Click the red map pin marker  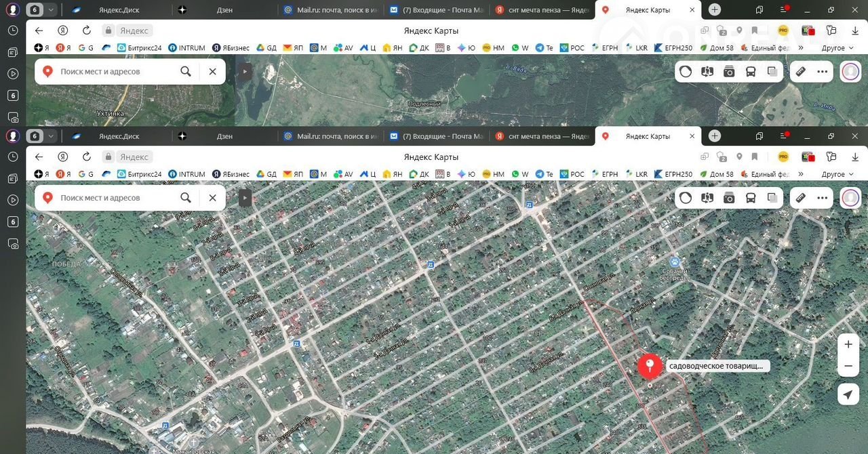pyautogui.click(x=650, y=366)
